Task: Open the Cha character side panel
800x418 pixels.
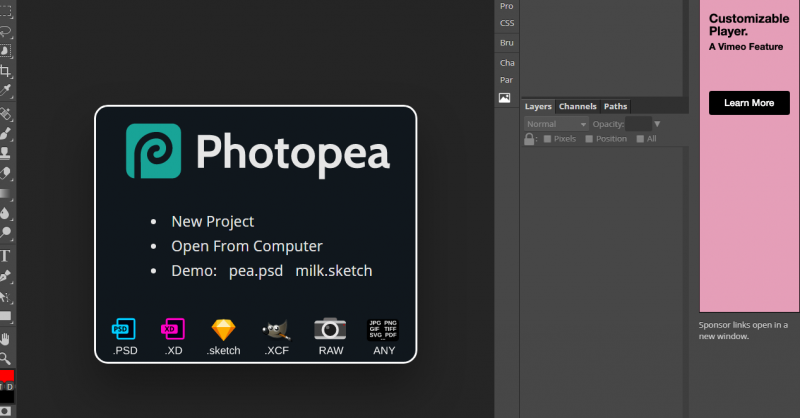Action: [x=507, y=63]
